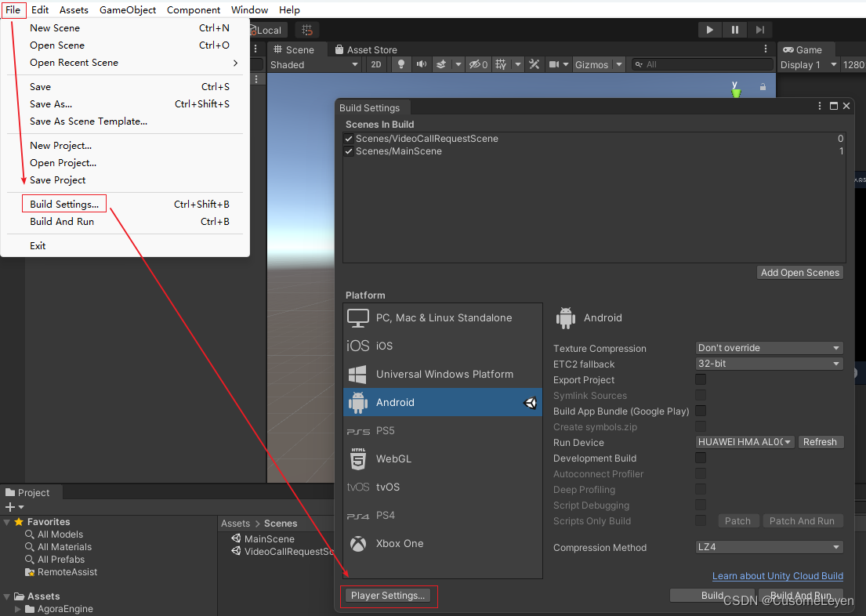Toggle hidden objects visibility icon
Screen dimensions: 866x616
(x=478, y=64)
